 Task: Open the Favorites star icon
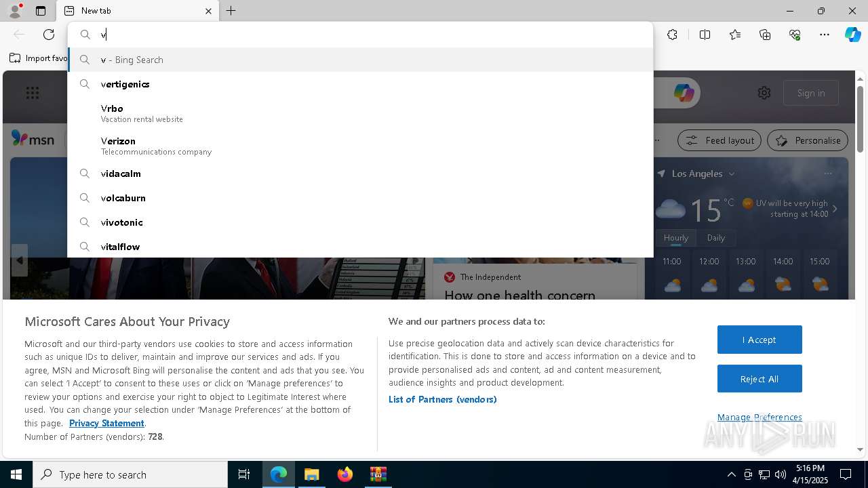tap(735, 35)
